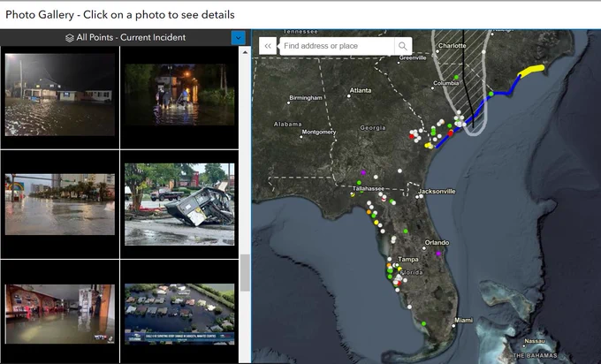601x364 pixels.
Task: Click the white point at Jacksonville
Action: click(421, 196)
